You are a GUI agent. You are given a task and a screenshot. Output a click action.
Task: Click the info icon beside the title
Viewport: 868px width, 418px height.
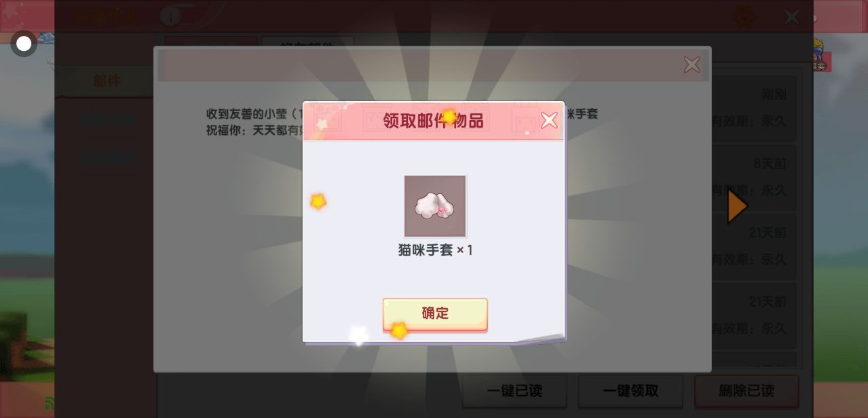170,16
